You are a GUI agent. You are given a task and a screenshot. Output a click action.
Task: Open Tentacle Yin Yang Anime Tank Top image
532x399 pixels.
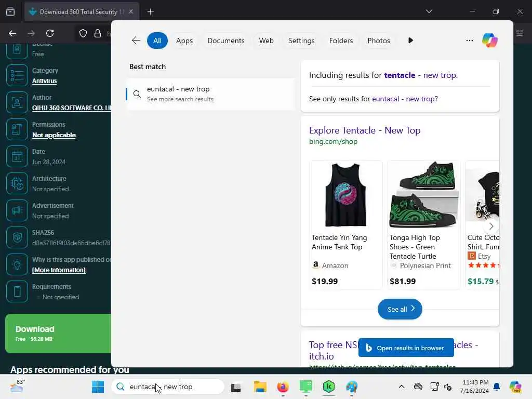[345, 194]
